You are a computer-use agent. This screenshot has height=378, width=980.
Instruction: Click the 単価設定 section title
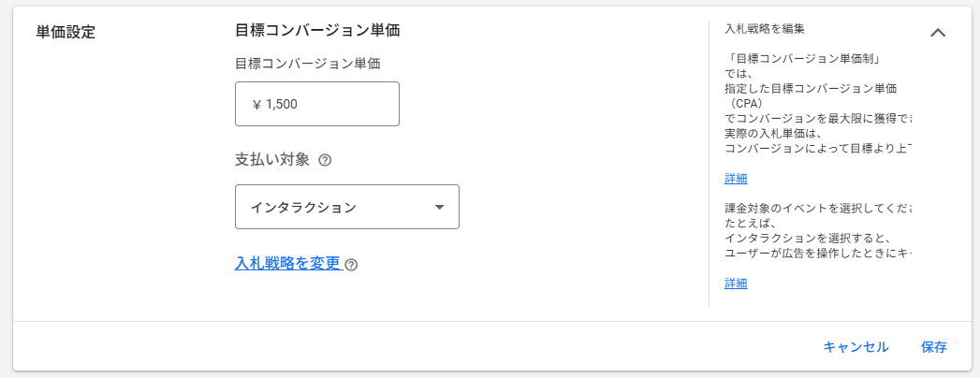(66, 32)
